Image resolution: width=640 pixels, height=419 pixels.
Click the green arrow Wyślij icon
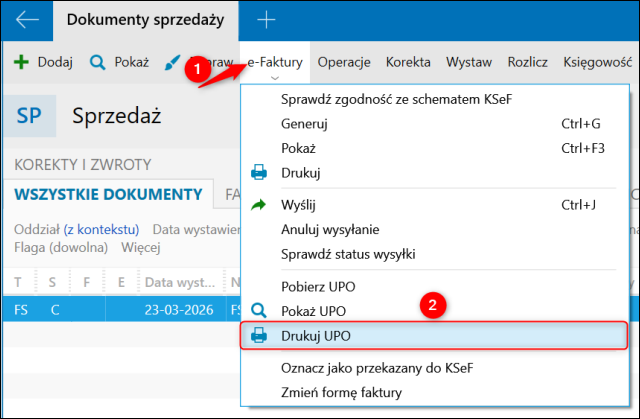click(x=259, y=205)
